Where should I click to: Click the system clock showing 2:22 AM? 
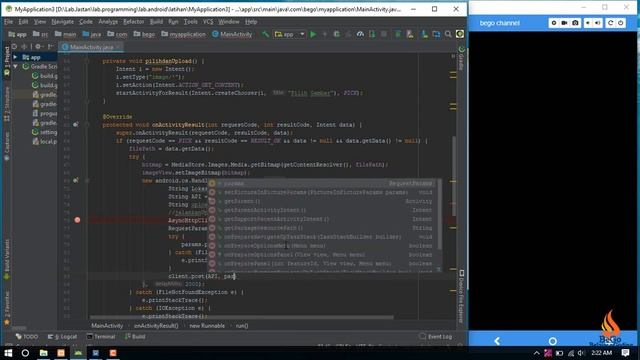click(x=602, y=353)
